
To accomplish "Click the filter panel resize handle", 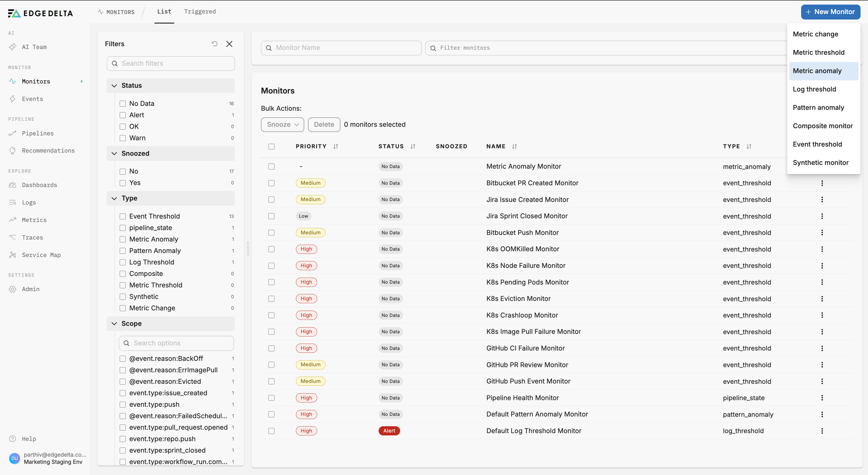I will click(x=248, y=248).
